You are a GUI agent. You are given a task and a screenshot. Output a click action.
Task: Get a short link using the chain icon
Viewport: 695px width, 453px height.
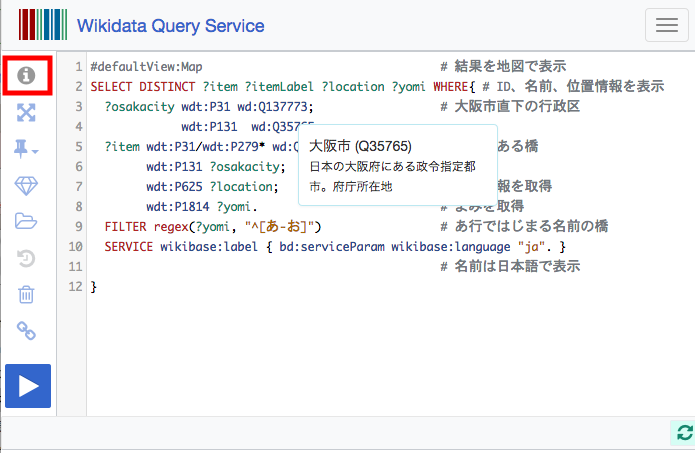(26, 331)
